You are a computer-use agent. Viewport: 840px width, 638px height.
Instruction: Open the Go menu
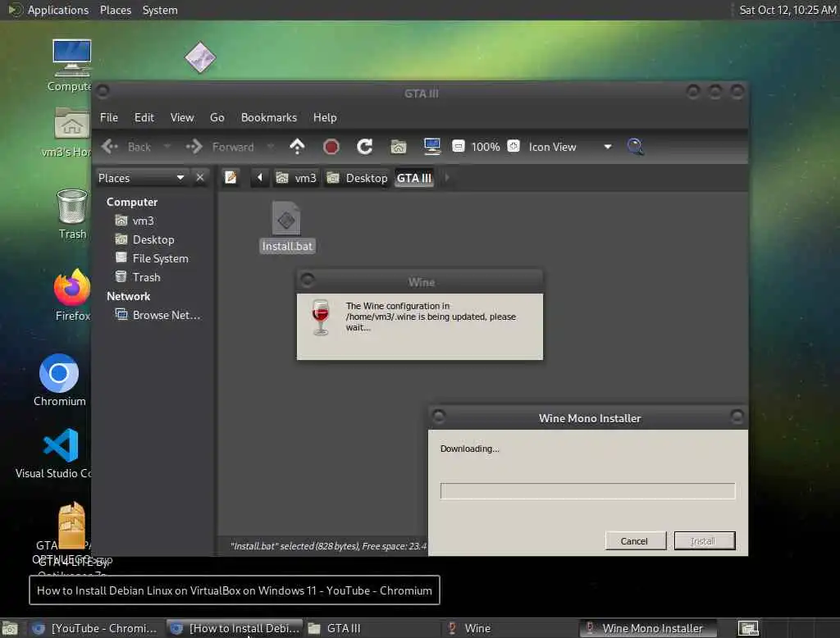point(217,117)
